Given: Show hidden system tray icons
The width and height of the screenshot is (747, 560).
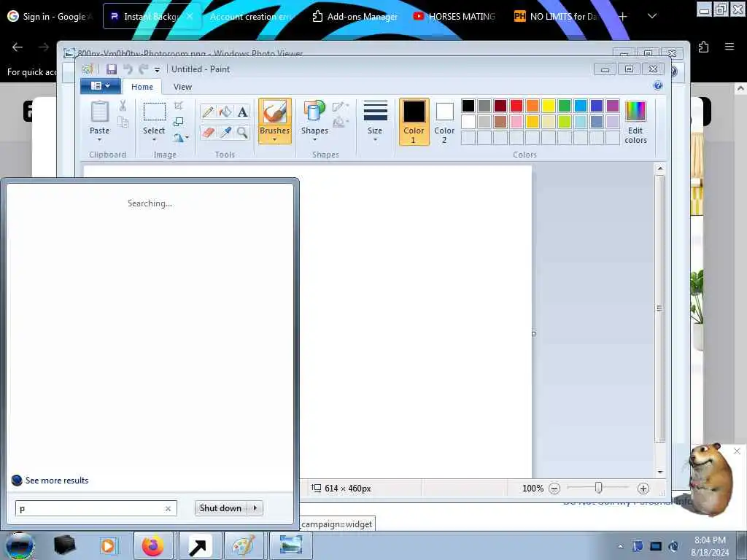Looking at the screenshot, I should [620, 546].
